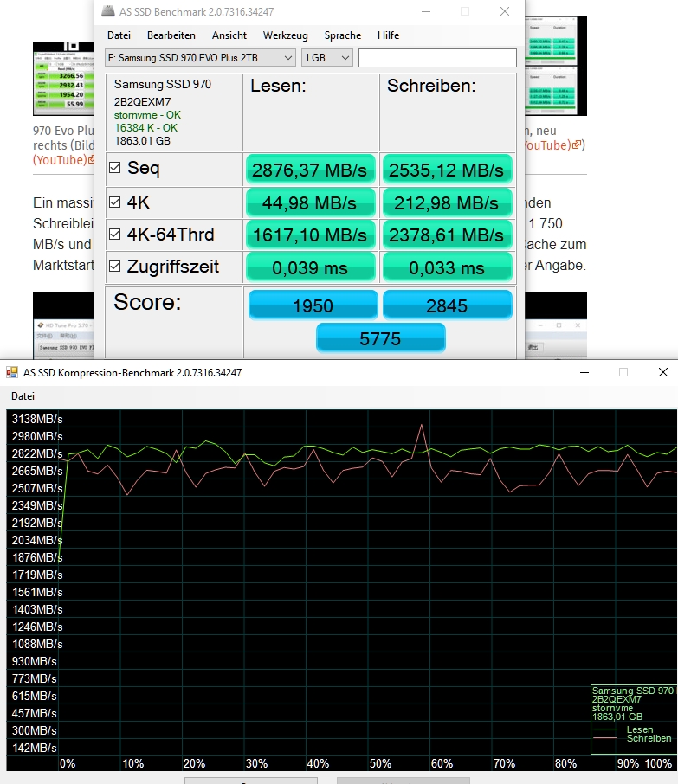
Task: Open the CrystalDiskMark thumbnail on the left
Action: (x=63, y=79)
